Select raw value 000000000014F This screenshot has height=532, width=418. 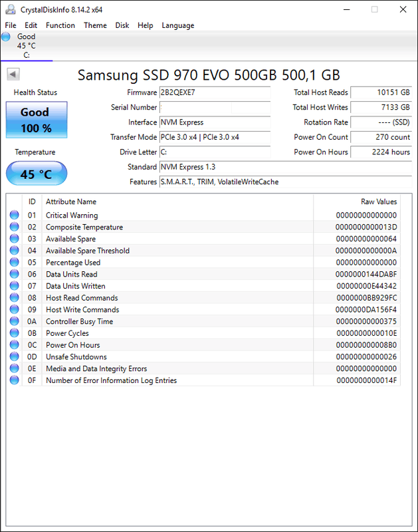[366, 380]
